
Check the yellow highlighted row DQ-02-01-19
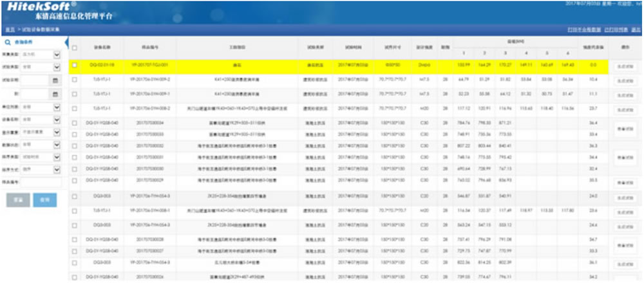pyautogui.click(x=75, y=65)
